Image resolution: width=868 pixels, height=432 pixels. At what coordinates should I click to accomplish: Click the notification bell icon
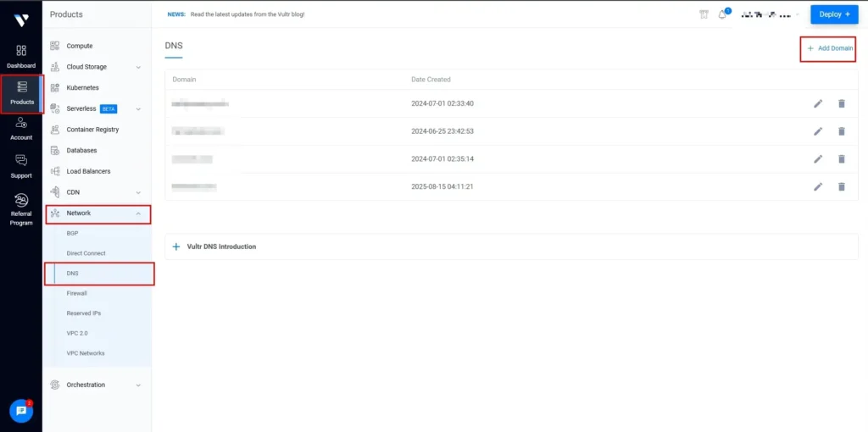coord(722,15)
